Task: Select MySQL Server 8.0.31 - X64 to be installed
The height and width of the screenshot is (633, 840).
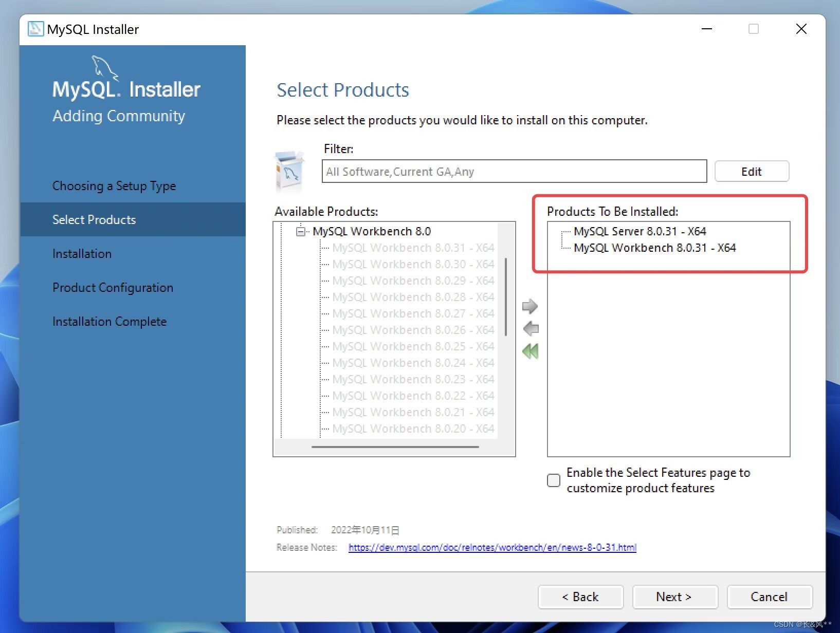Action: 640,232
